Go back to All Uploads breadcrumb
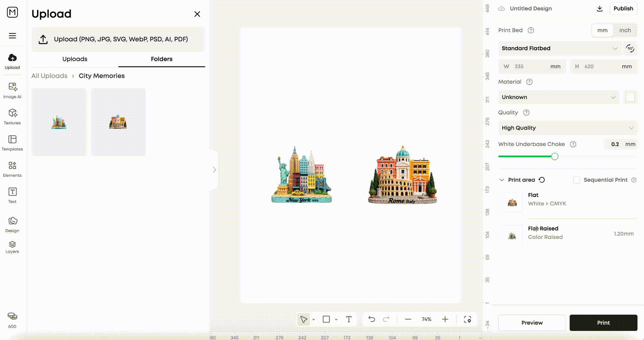Image resolution: width=644 pixels, height=340 pixels. (x=49, y=76)
